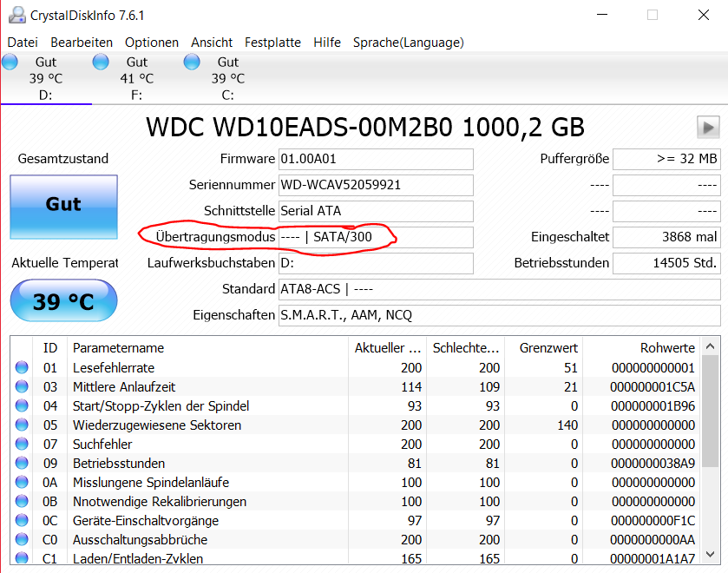728x573 pixels.
Task: Click the Gut health status button
Action: [63, 207]
